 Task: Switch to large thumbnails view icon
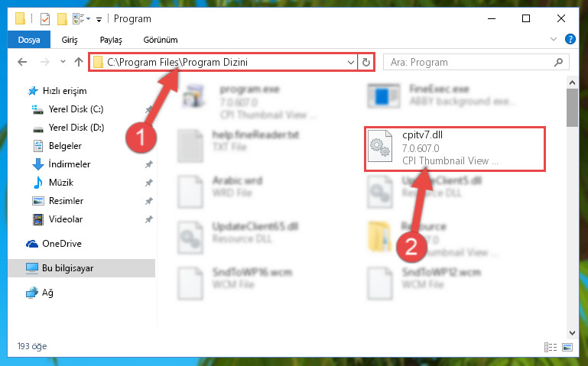pyautogui.click(x=567, y=347)
